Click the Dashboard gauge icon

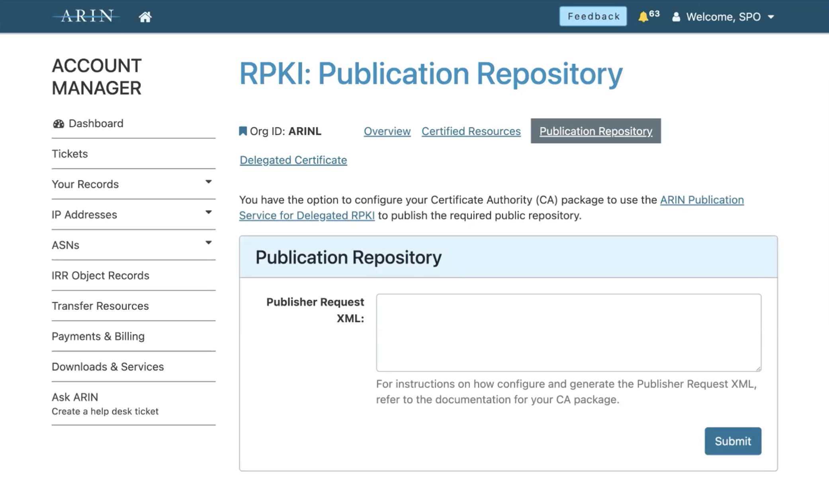(59, 124)
